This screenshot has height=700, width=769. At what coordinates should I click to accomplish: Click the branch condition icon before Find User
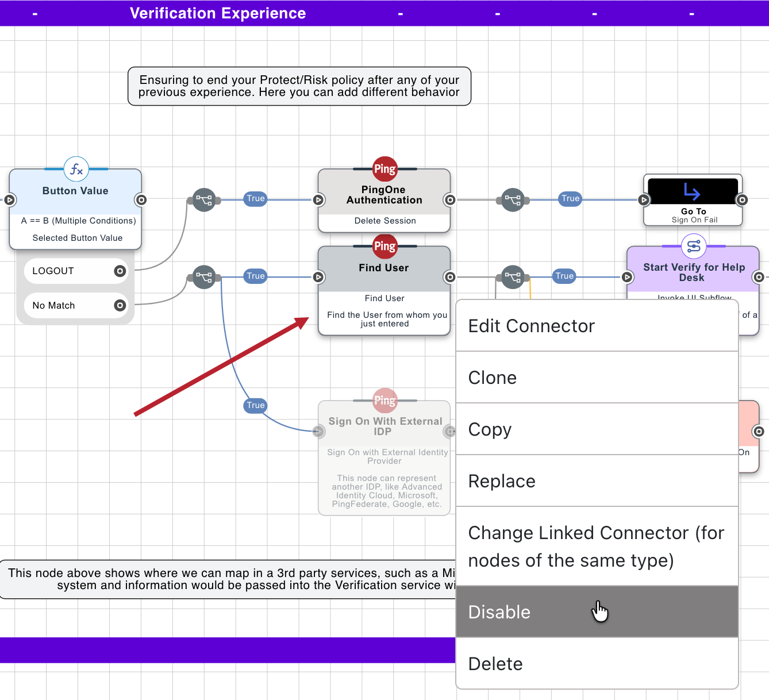[x=204, y=277]
